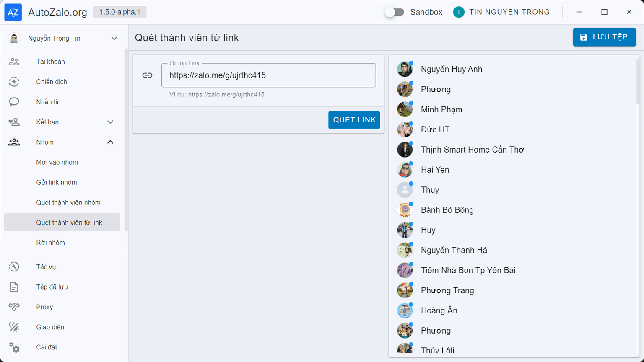Select member name Hai Yen

click(435, 170)
